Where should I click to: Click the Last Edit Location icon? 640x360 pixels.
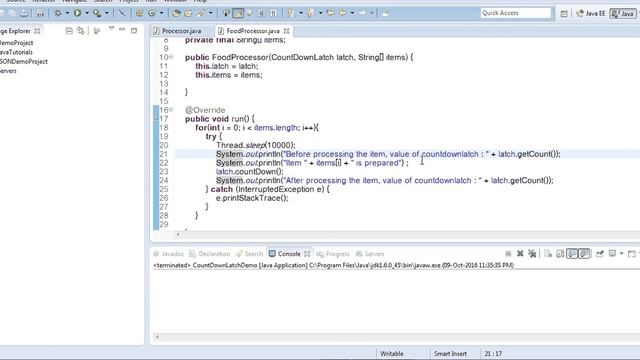tap(330, 13)
